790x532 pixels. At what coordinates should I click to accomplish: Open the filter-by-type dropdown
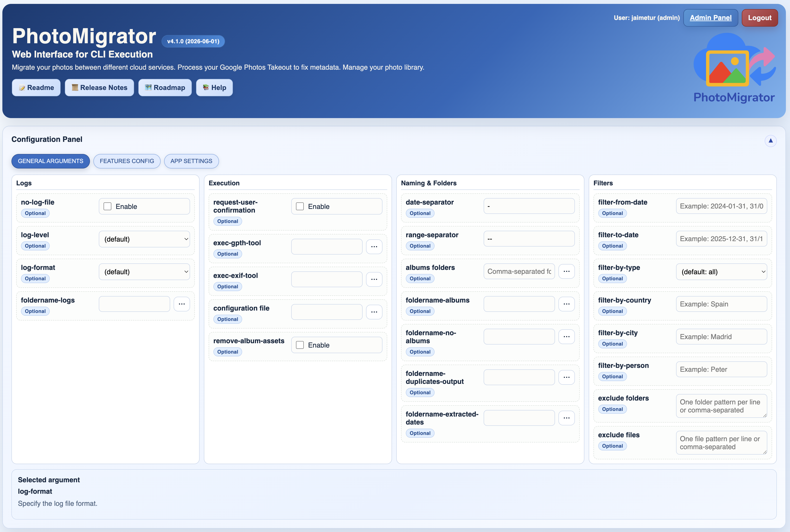click(721, 272)
